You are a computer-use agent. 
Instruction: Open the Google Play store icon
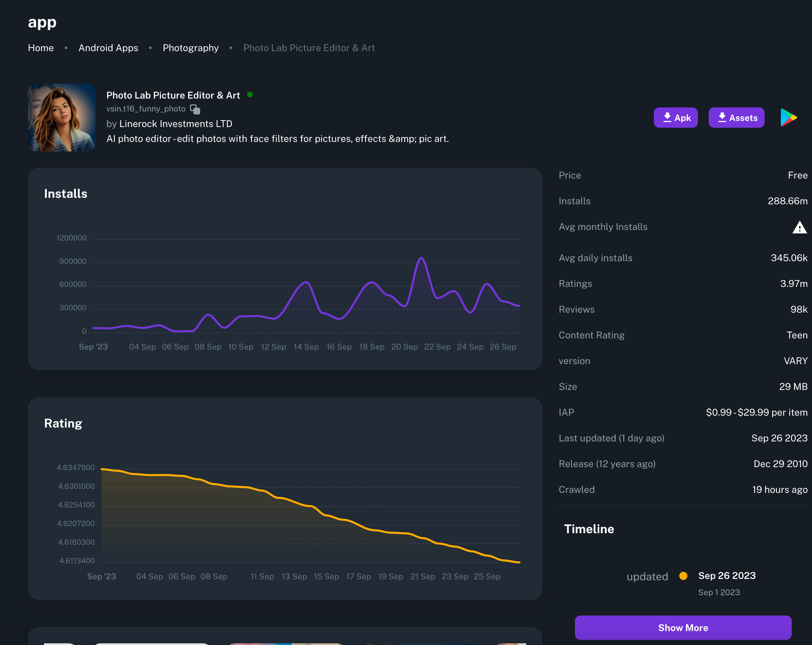(x=789, y=118)
